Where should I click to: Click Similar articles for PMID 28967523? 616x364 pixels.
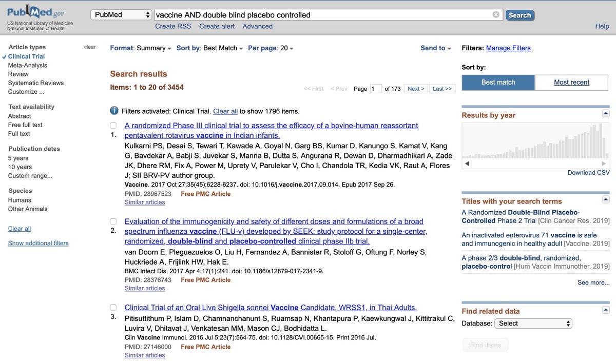(145, 202)
